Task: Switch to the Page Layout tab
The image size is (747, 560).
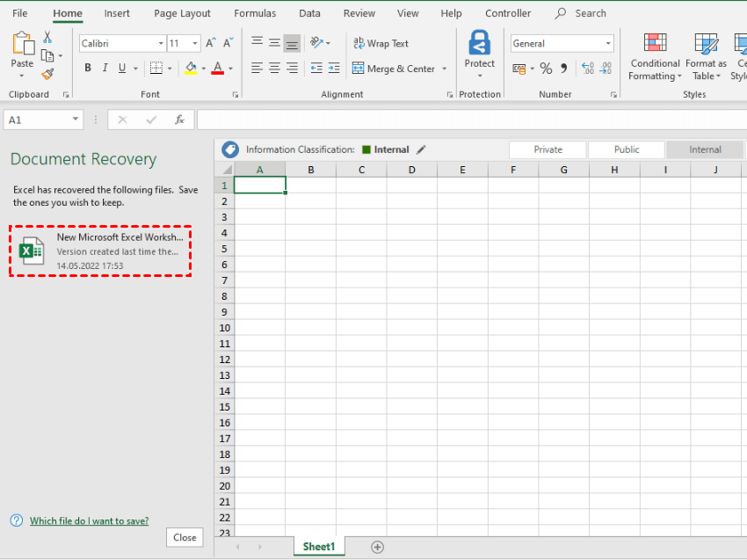Action: tap(182, 13)
